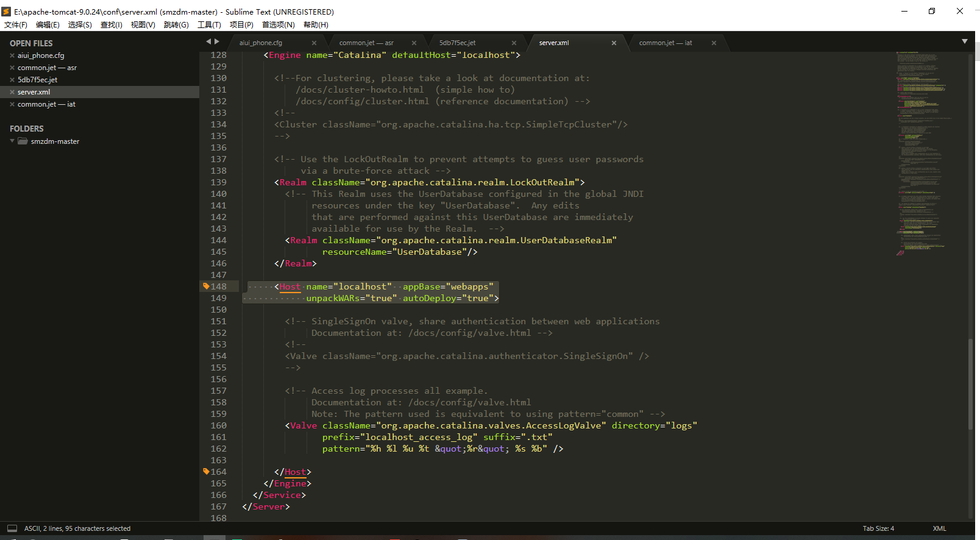Screen dimensions: 980x540
Task: Minimize the Sublime Text window
Action: (x=904, y=11)
